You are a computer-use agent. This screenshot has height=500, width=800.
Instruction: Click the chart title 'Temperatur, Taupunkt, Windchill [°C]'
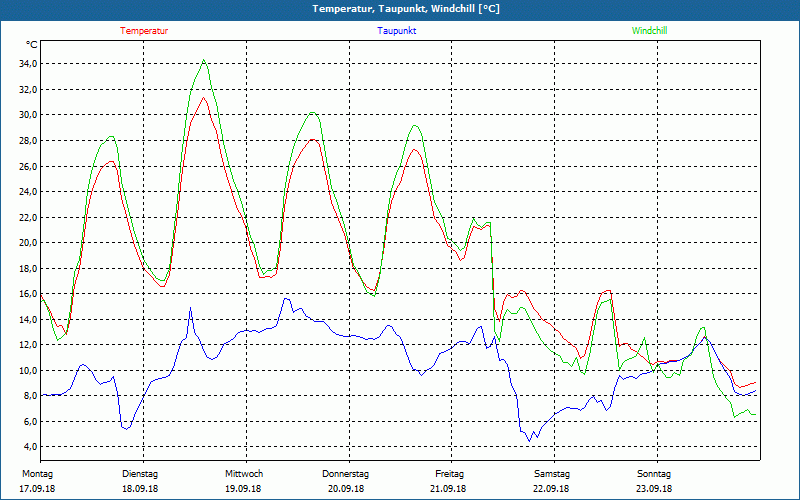point(406,9)
